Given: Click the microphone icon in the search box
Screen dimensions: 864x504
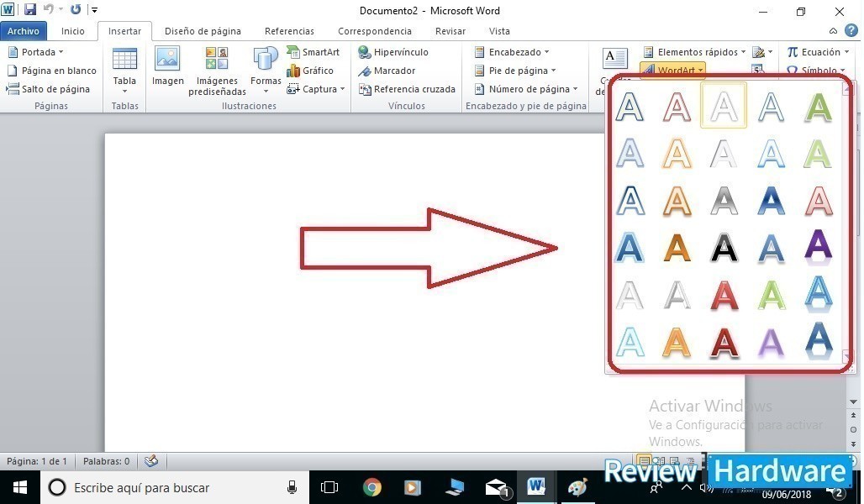Looking at the screenshot, I should (292, 487).
